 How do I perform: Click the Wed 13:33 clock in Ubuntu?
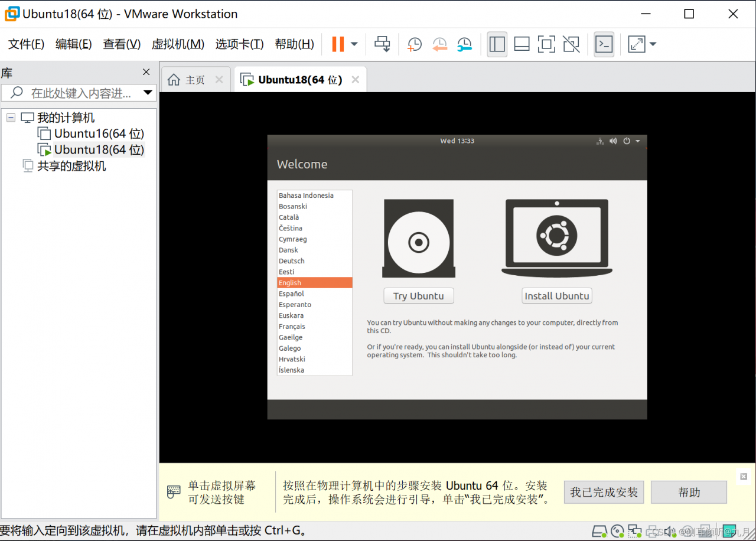(457, 141)
